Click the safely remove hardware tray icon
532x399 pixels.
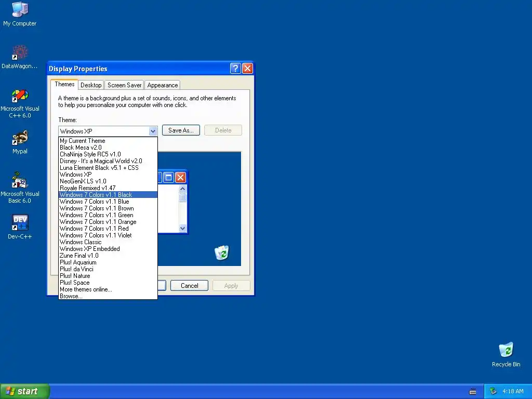coord(494,391)
